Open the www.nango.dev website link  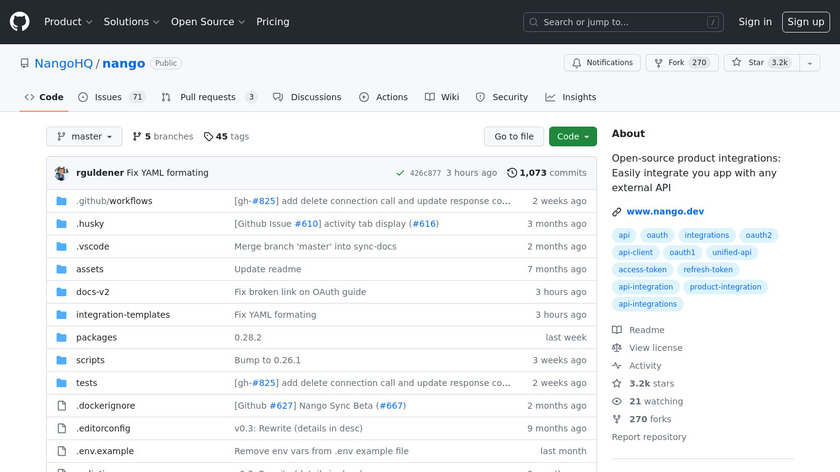(665, 212)
